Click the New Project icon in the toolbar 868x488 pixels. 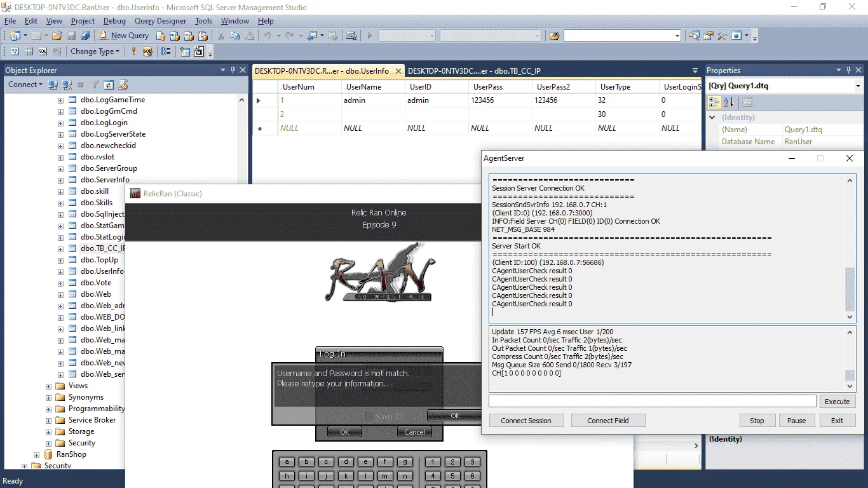(15, 36)
